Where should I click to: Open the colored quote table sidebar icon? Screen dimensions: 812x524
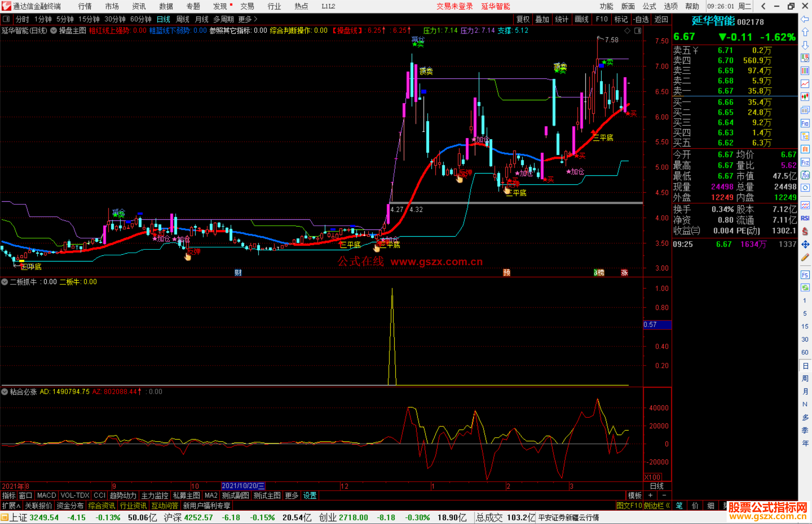pos(805,71)
